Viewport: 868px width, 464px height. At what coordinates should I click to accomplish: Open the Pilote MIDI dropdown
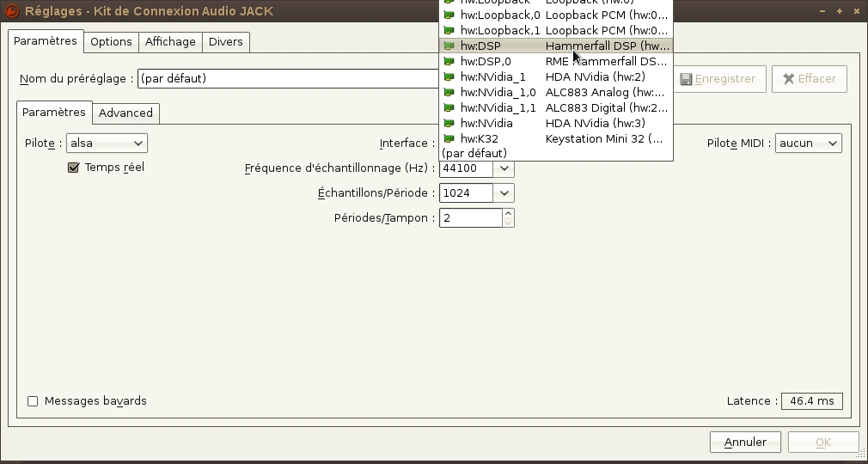click(x=808, y=143)
